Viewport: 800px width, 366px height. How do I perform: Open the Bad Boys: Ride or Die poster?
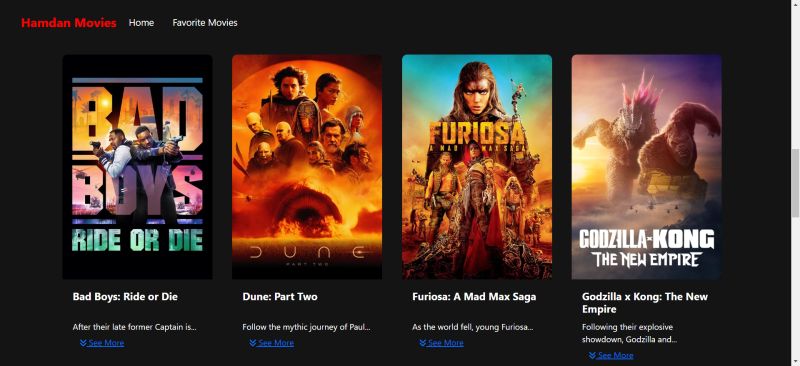[137, 167]
